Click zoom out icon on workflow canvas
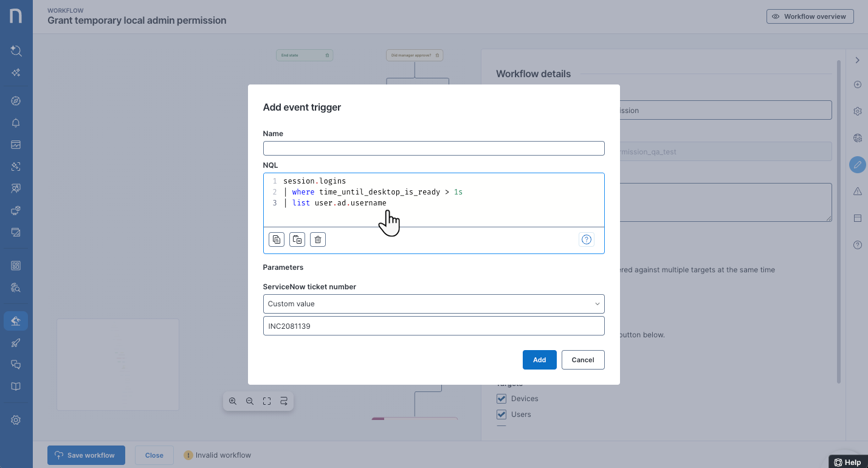 click(250, 401)
